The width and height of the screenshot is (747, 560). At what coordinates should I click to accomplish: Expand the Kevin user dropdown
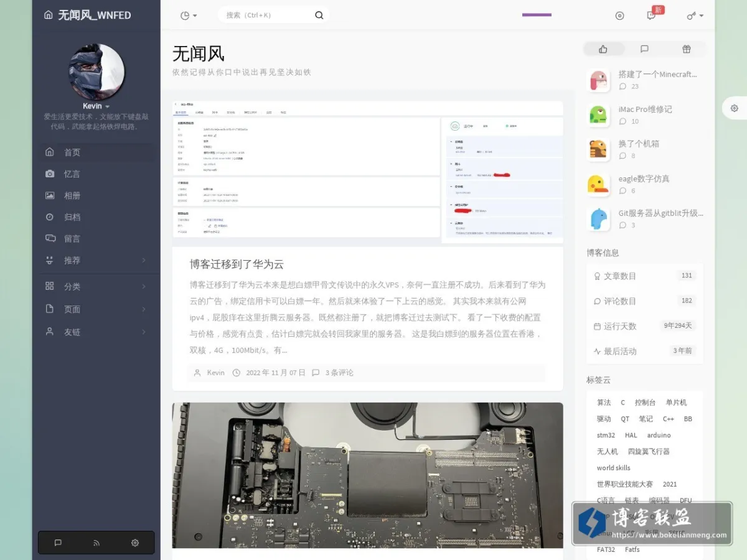tap(96, 106)
